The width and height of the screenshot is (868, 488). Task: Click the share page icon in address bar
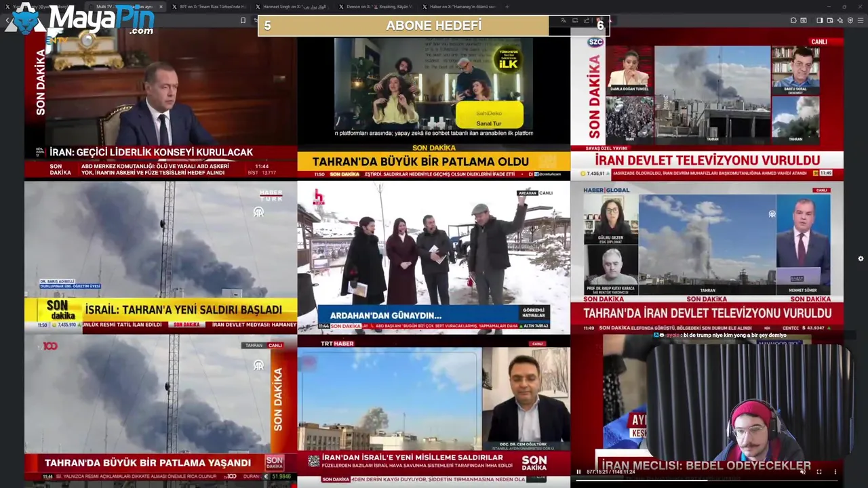[587, 20]
